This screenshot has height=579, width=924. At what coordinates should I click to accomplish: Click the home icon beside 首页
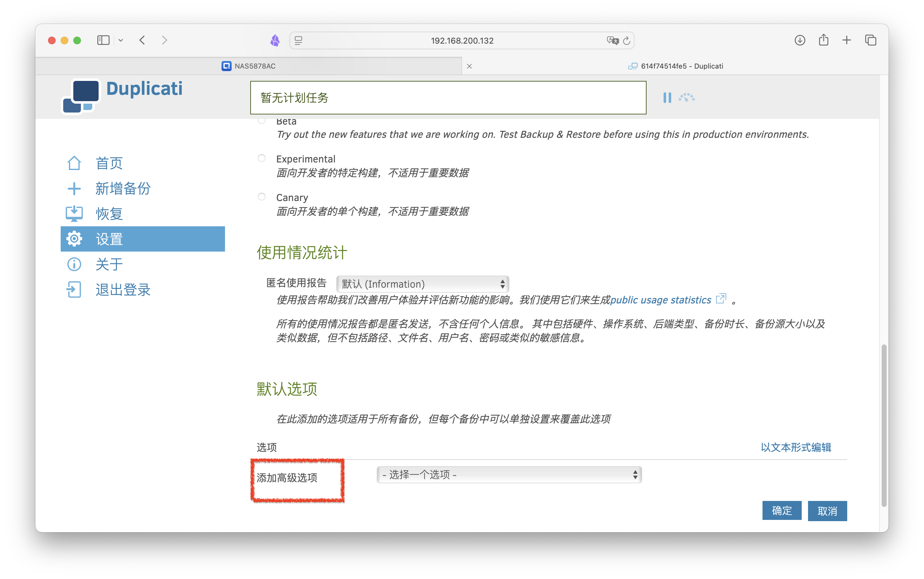[74, 163]
